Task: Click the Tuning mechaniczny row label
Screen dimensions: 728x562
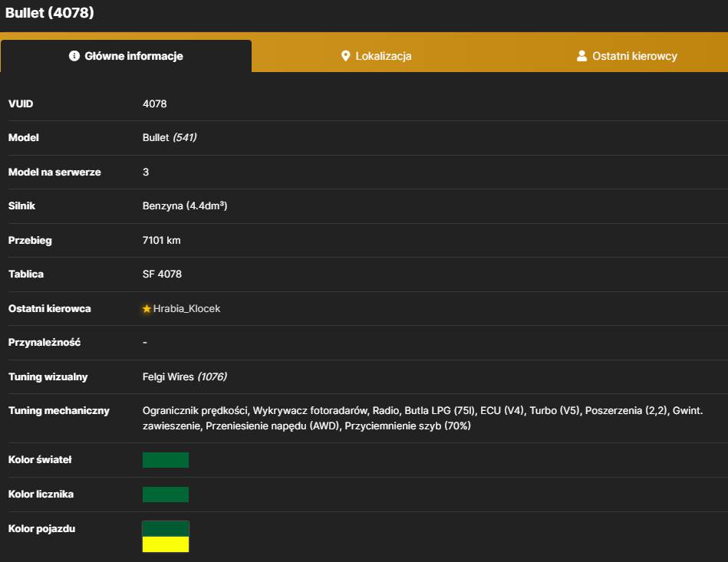Action: point(59,411)
